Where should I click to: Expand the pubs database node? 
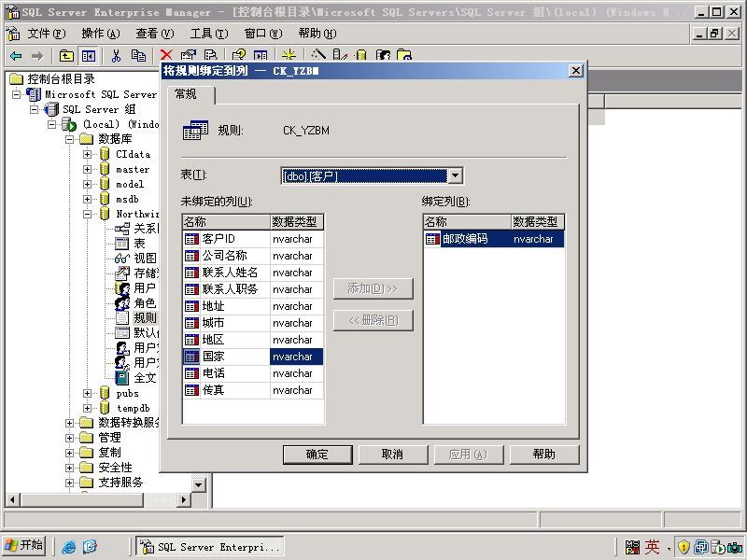87,393
